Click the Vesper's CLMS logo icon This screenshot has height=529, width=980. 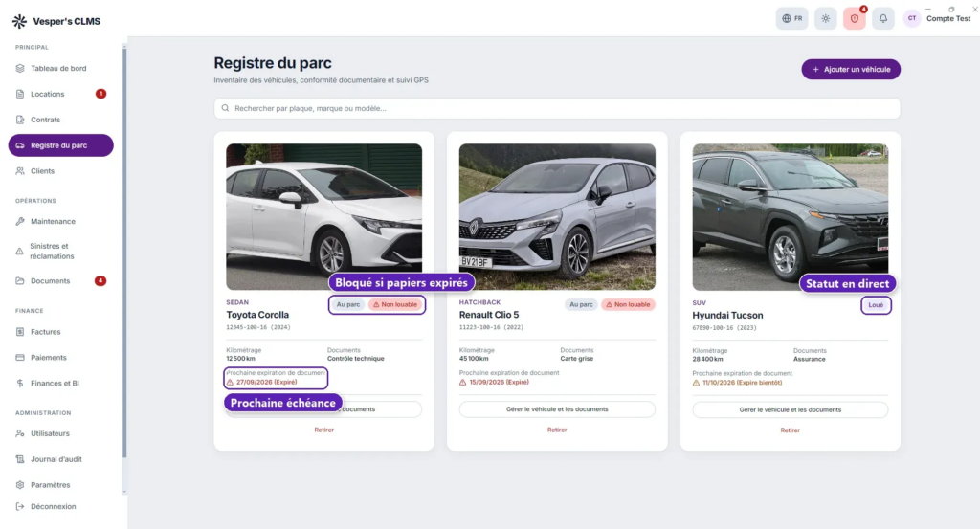coord(19,21)
